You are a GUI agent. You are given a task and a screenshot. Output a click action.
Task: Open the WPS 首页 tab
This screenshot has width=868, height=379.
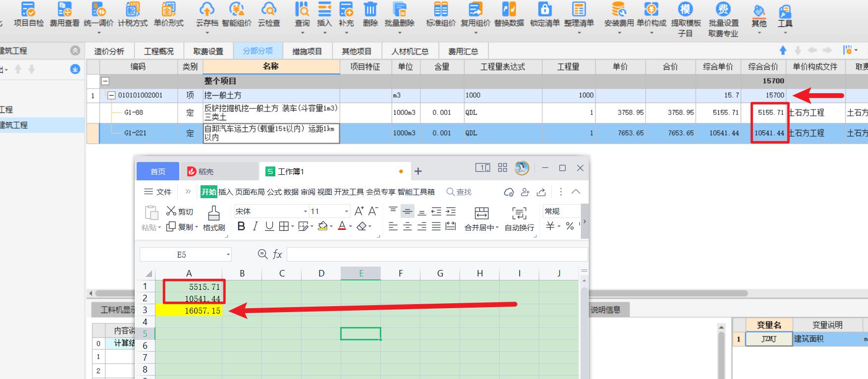(158, 171)
